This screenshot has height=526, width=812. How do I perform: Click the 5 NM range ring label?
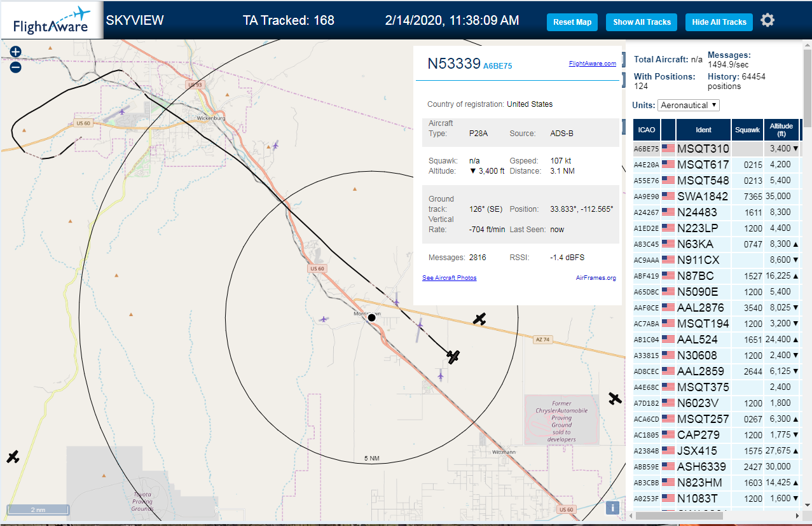click(x=372, y=459)
